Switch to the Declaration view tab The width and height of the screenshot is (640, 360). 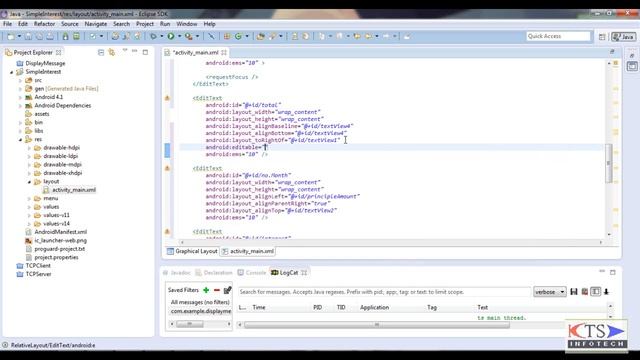pyautogui.click(x=214, y=273)
